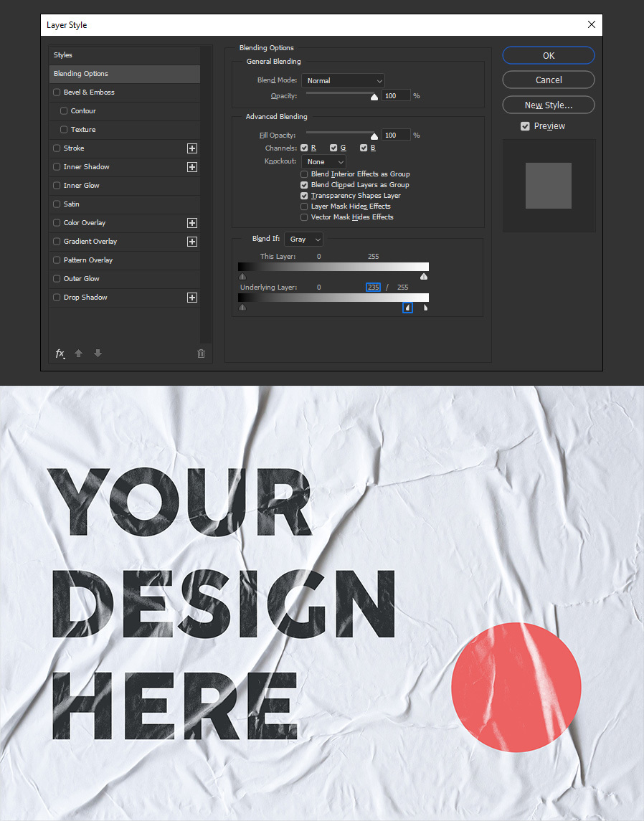Click the Underlying Layer 235 value field
This screenshot has height=821, width=644.
click(x=374, y=287)
